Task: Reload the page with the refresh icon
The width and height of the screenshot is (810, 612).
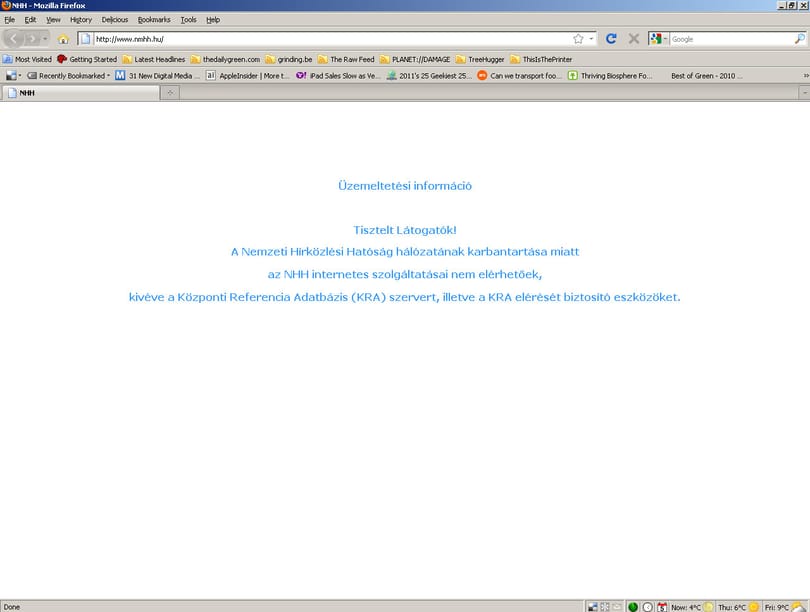Action: click(611, 39)
